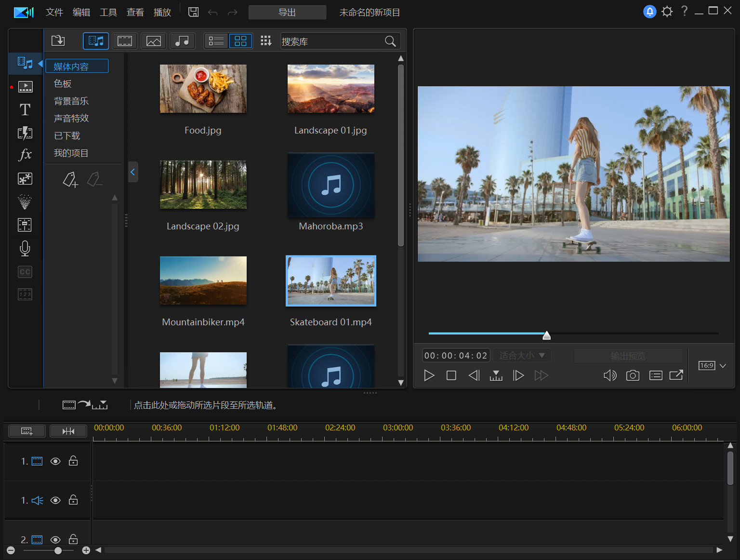The image size is (740, 560).
Task: Open the particle effects room
Action: tap(25, 201)
